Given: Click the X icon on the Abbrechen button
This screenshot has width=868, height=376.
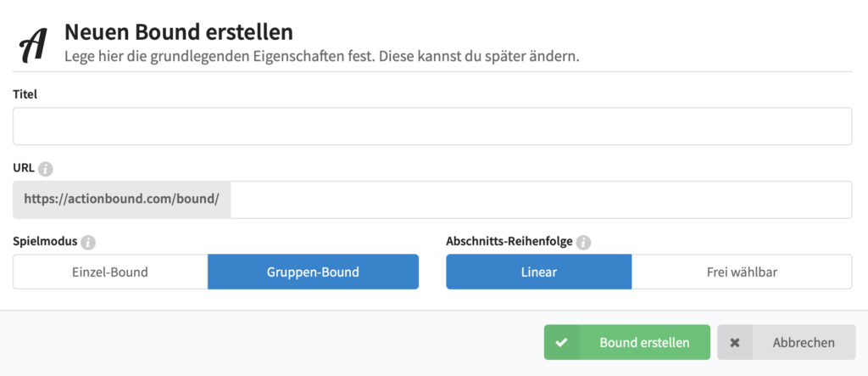Looking at the screenshot, I should tap(735, 343).
